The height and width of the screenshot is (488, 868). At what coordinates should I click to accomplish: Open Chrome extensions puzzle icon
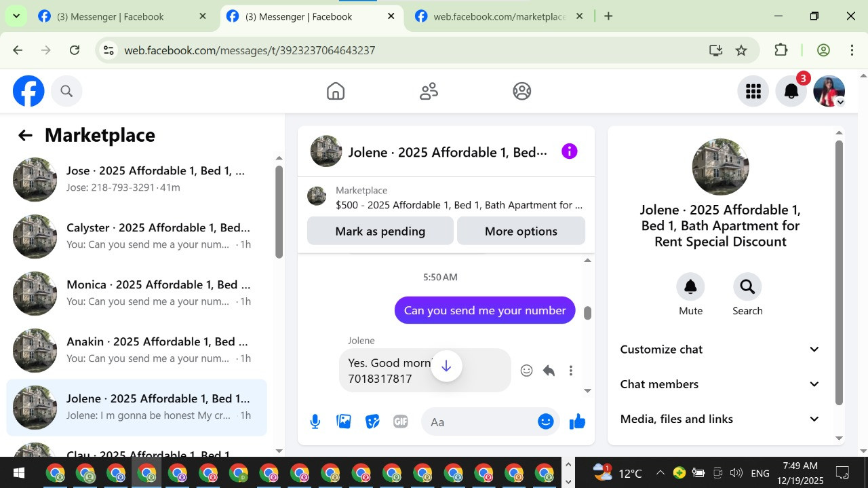tap(781, 50)
